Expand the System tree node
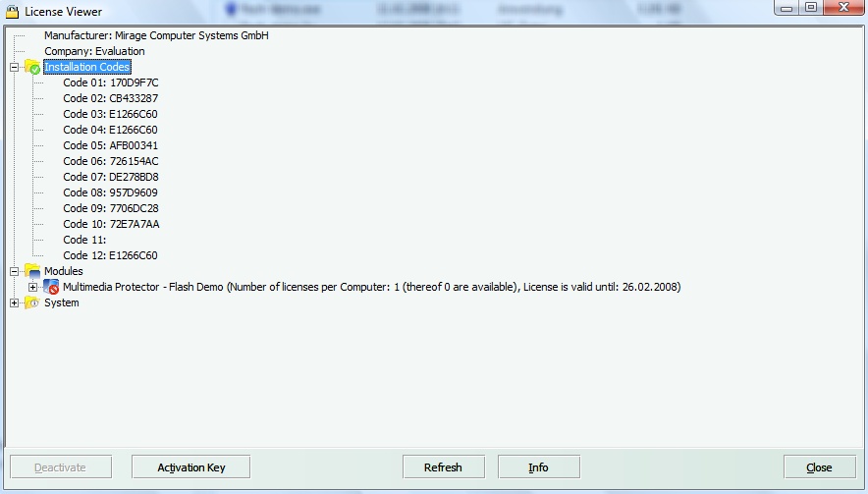Image resolution: width=868 pixels, height=494 pixels. (14, 303)
